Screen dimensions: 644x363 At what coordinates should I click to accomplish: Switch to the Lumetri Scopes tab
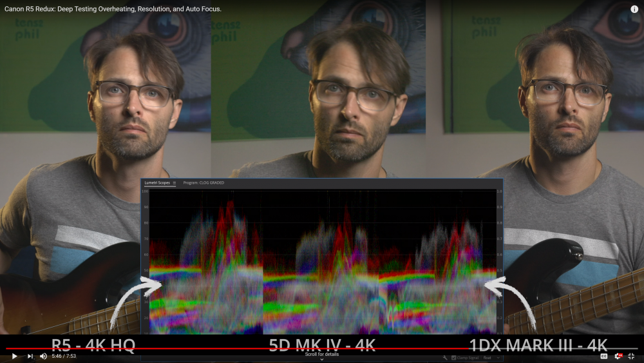click(x=156, y=183)
